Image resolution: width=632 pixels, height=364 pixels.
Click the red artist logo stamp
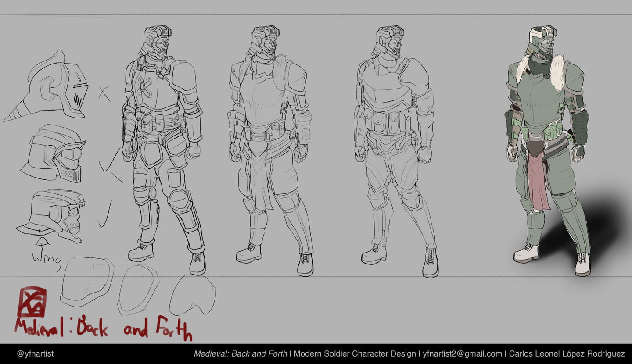[32, 302]
